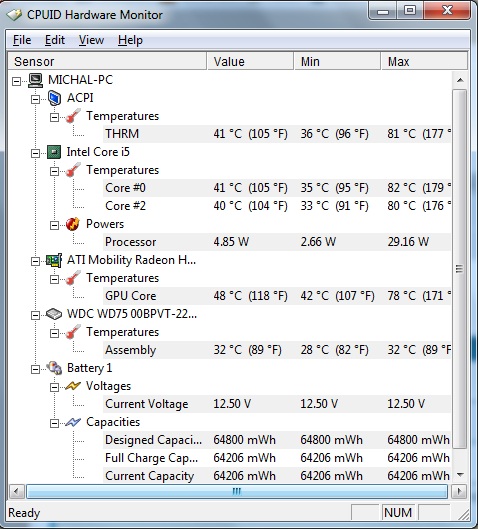Open the View menu
This screenshot has height=530, width=479.
point(91,40)
